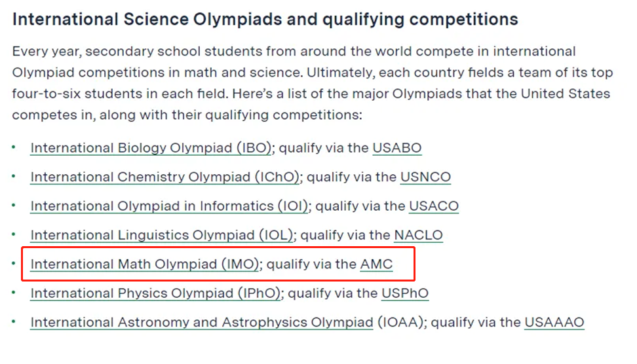Follow the NACLO link
This screenshot has height=364, width=637.
(x=418, y=235)
